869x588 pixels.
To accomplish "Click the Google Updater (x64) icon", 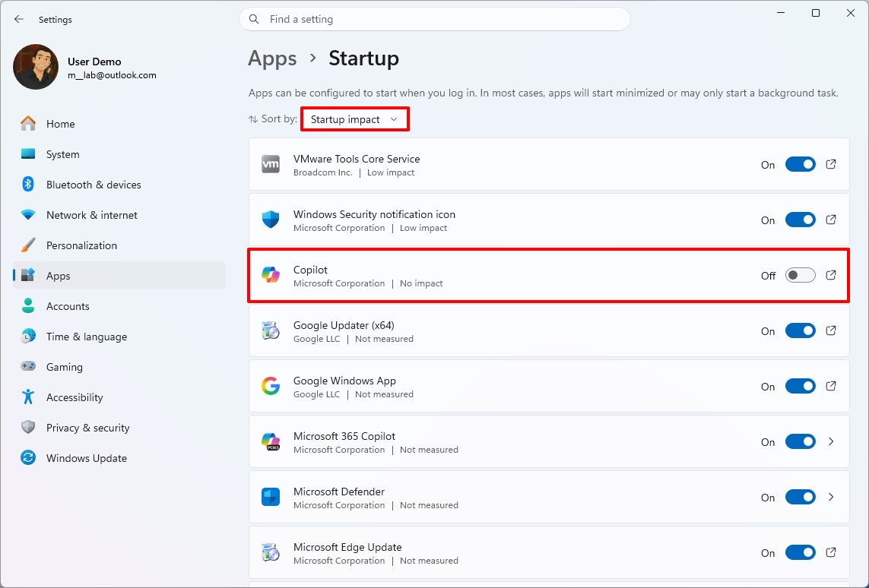I will pos(271,330).
